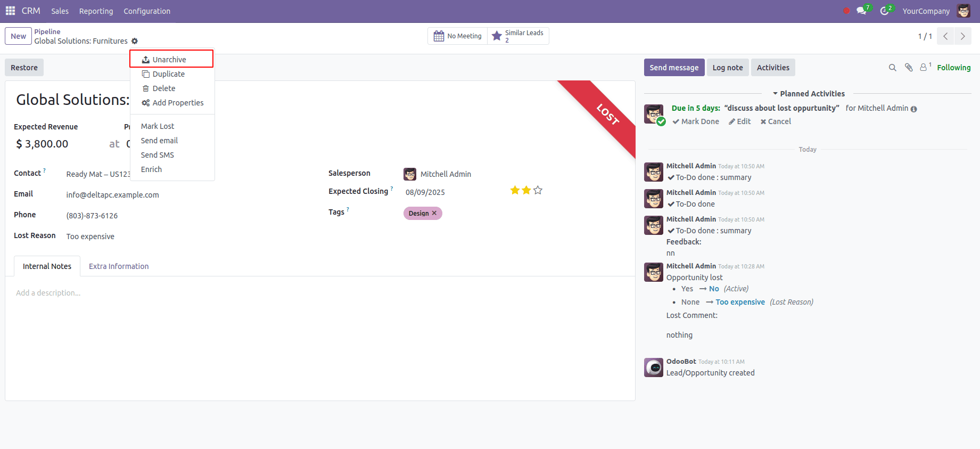The height and width of the screenshot is (449, 980).
Task: Go to the next record arrow
Action: coord(962,36)
